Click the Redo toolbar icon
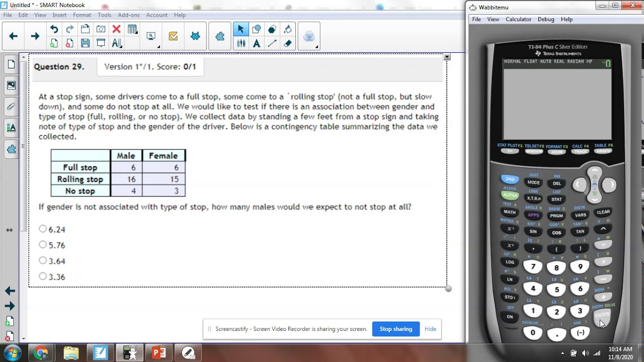Viewport: 644px width, 362px height. tap(69, 29)
